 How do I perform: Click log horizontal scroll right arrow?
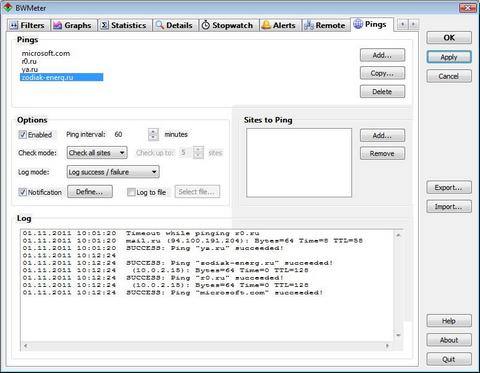pyautogui.click(x=387, y=346)
